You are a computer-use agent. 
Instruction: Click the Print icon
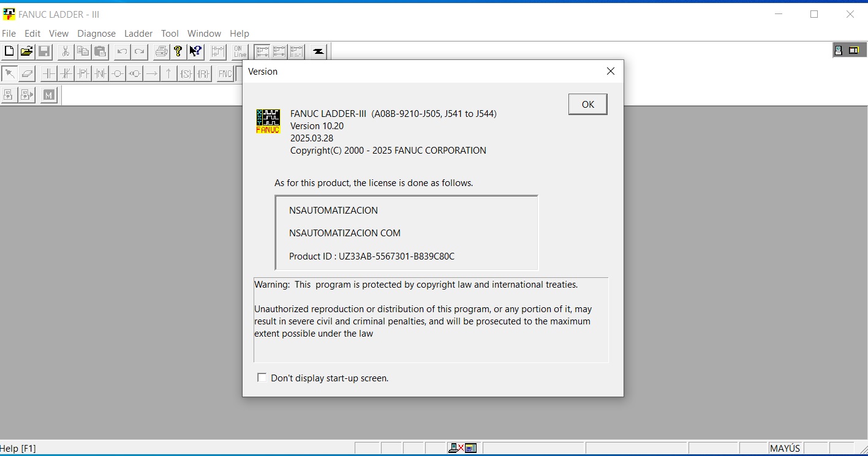point(161,51)
